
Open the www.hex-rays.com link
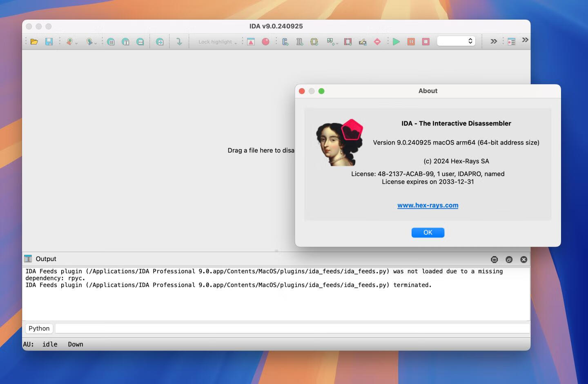[428, 205]
